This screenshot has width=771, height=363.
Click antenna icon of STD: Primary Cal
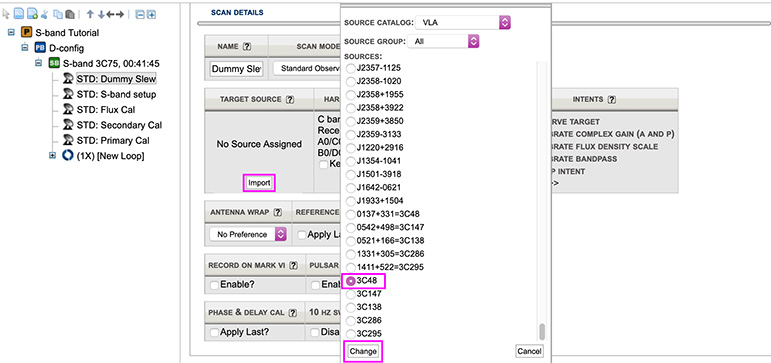pos(68,140)
